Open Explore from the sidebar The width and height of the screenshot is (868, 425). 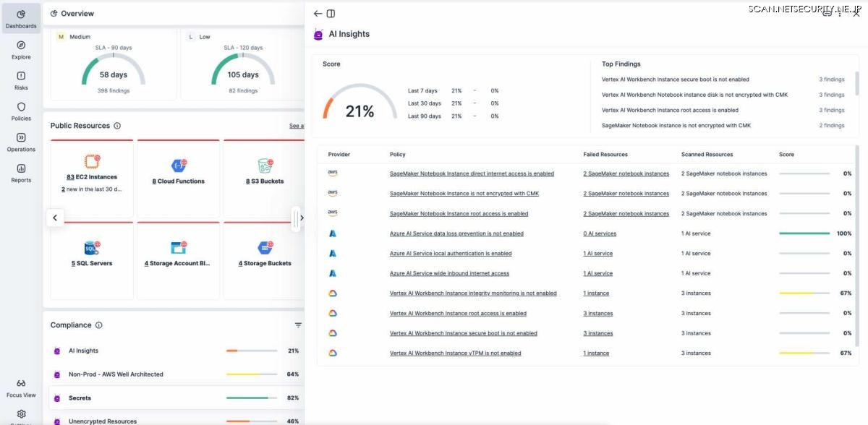point(21,49)
